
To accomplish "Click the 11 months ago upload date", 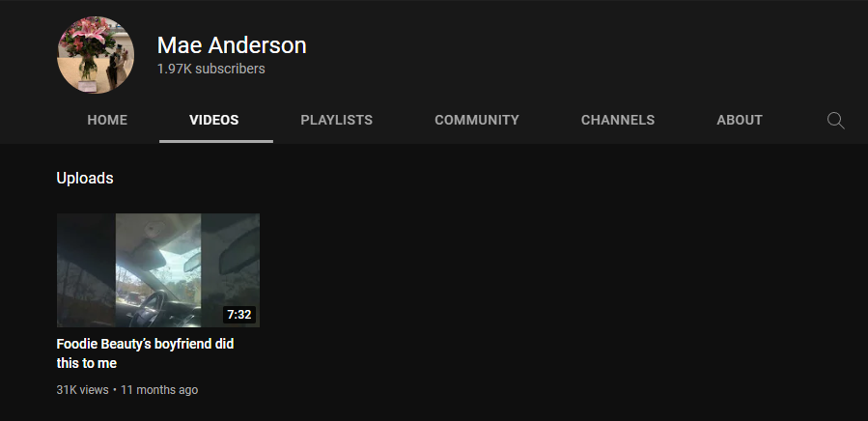I will click(x=159, y=390).
